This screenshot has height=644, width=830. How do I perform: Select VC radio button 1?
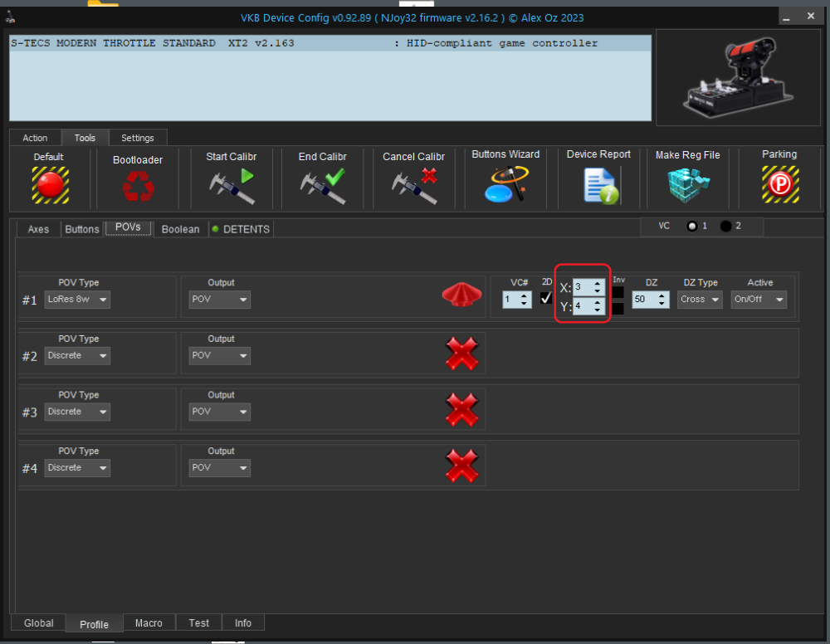pyautogui.click(x=691, y=227)
